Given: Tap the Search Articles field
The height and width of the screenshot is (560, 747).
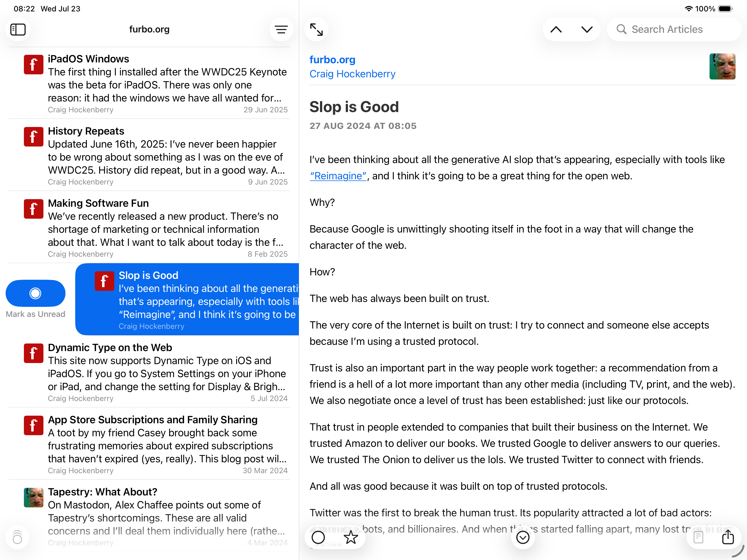Looking at the screenshot, I should click(x=674, y=29).
